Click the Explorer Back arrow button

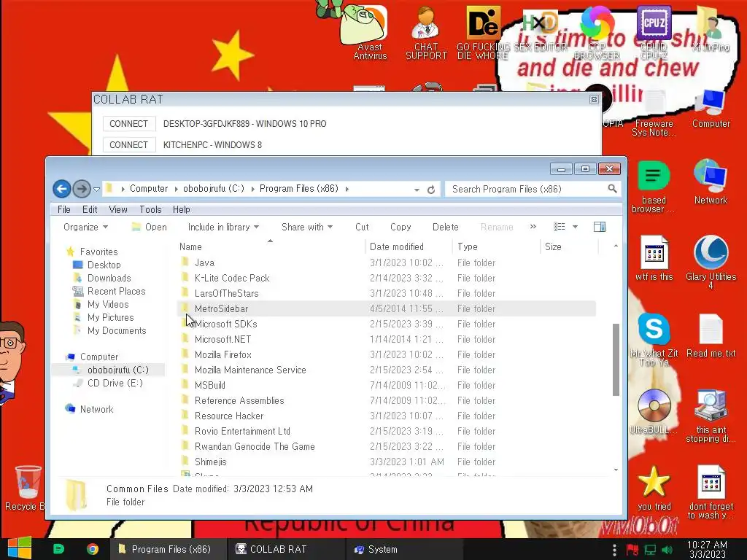(x=61, y=189)
